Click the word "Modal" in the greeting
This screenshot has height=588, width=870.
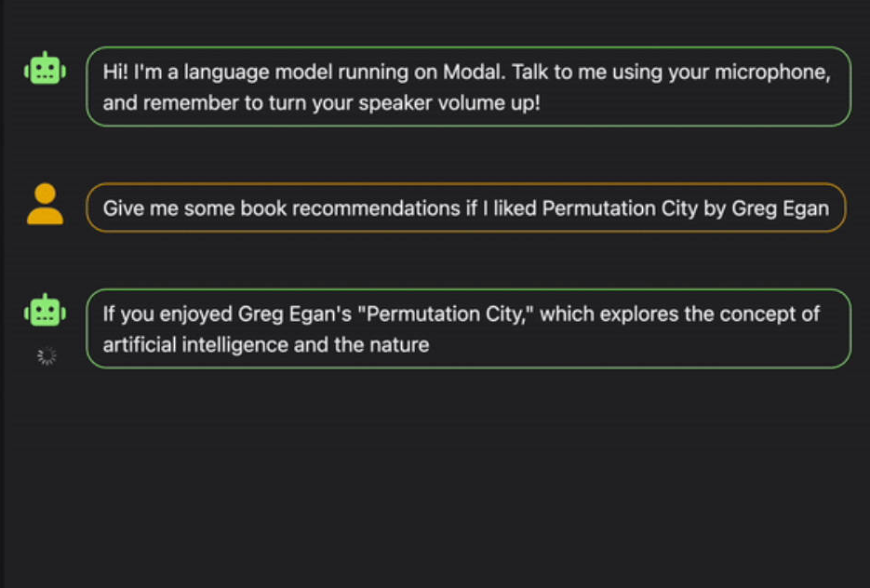click(474, 73)
